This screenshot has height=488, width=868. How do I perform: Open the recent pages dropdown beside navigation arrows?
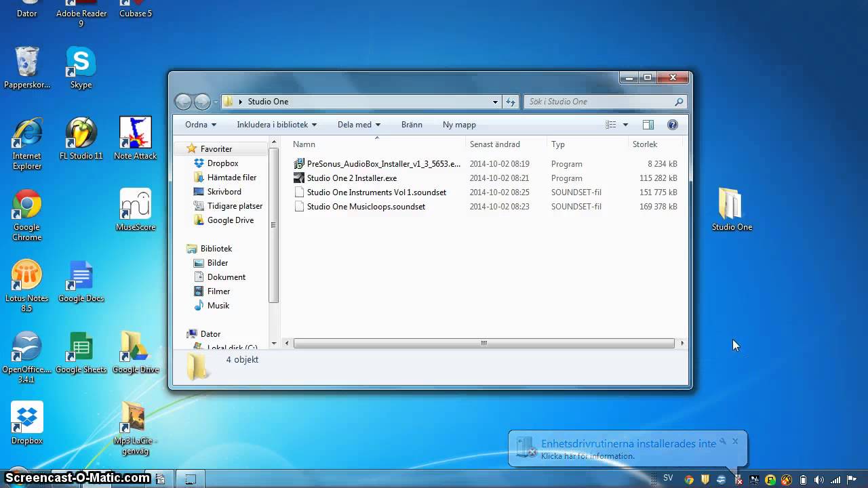(x=216, y=102)
